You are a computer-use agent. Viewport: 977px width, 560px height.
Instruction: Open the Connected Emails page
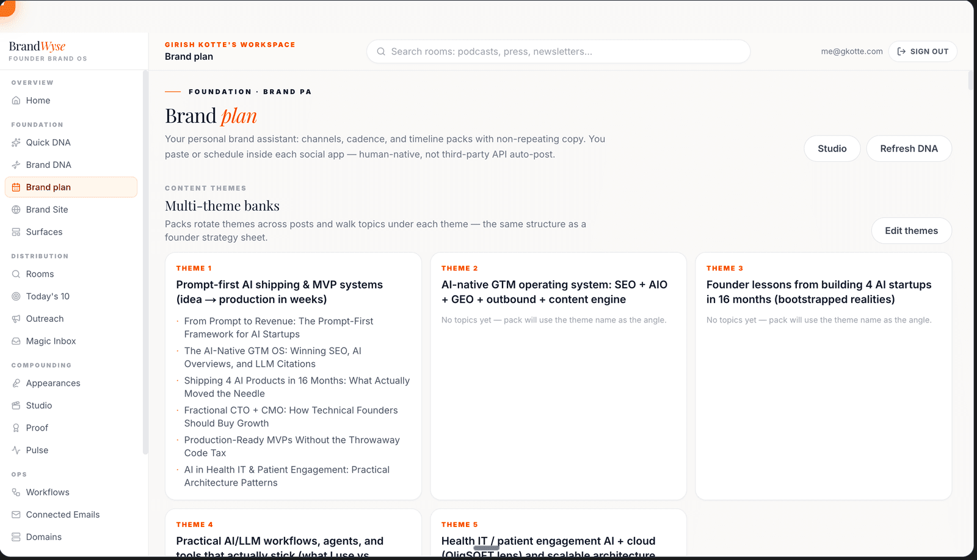[71, 515]
